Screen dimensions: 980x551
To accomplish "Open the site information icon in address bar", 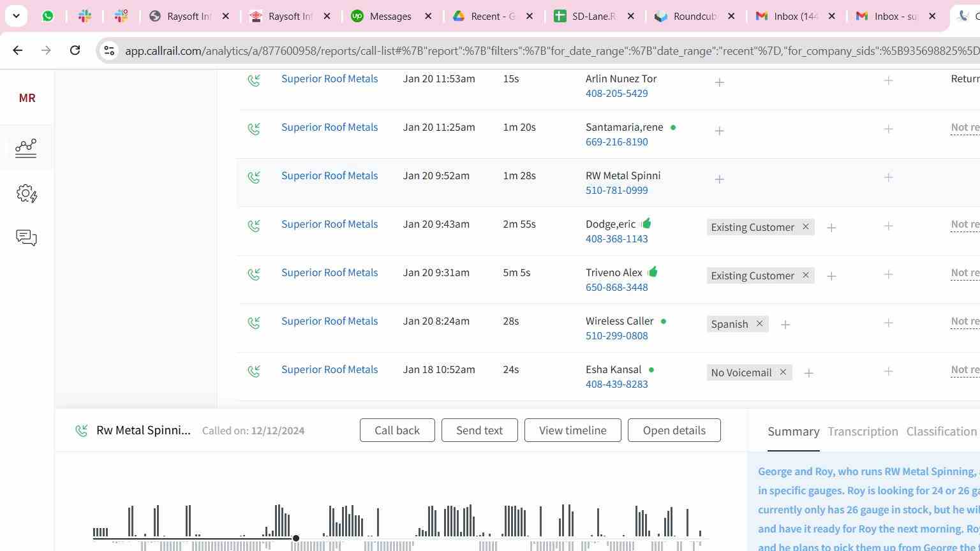I will (x=109, y=50).
